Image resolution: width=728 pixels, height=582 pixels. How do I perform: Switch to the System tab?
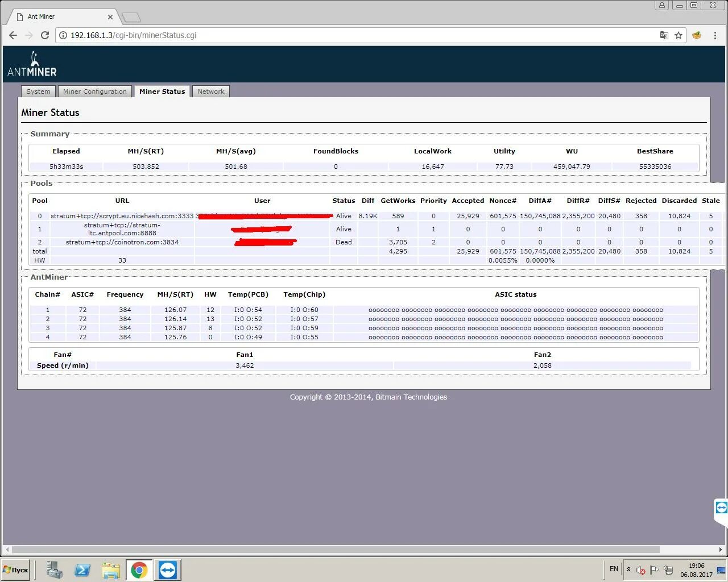38,92
